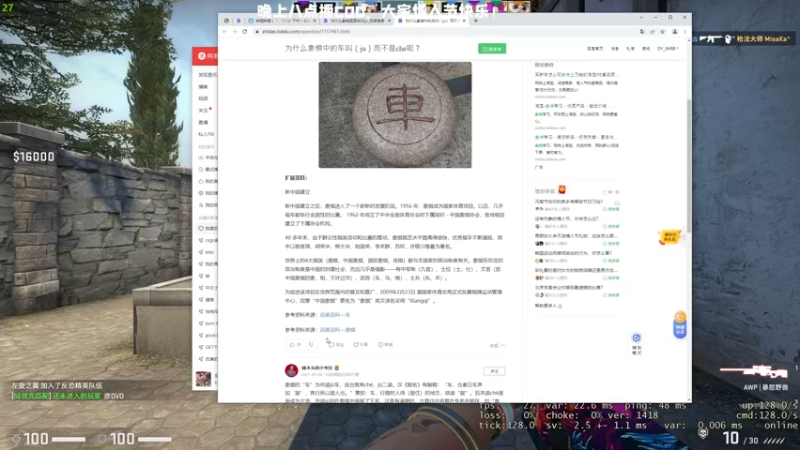Screen dimensions: 800x450
Task: Open comments on the answer
Action: pyautogui.click(x=336, y=345)
